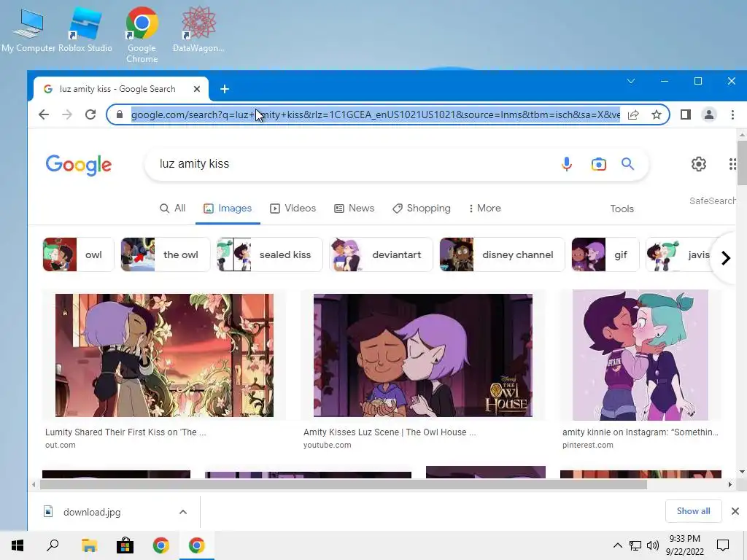Select the Images tab
The width and height of the screenshot is (747, 560).
pos(228,209)
